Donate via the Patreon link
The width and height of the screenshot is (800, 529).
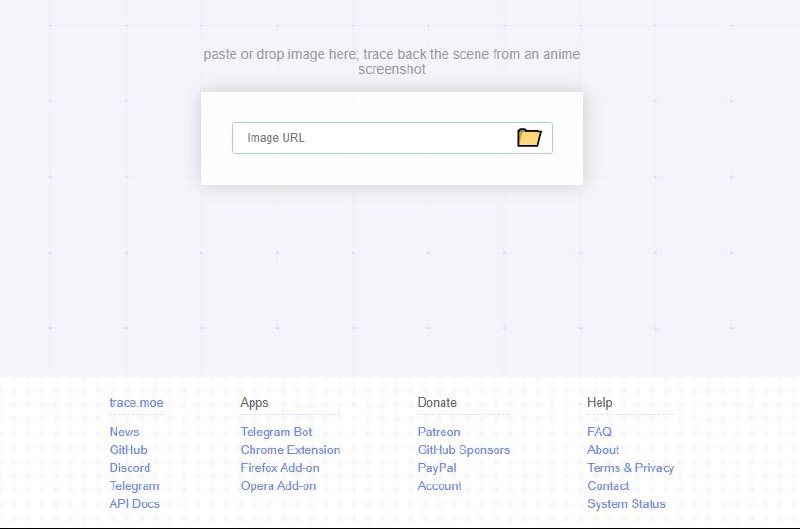click(439, 432)
